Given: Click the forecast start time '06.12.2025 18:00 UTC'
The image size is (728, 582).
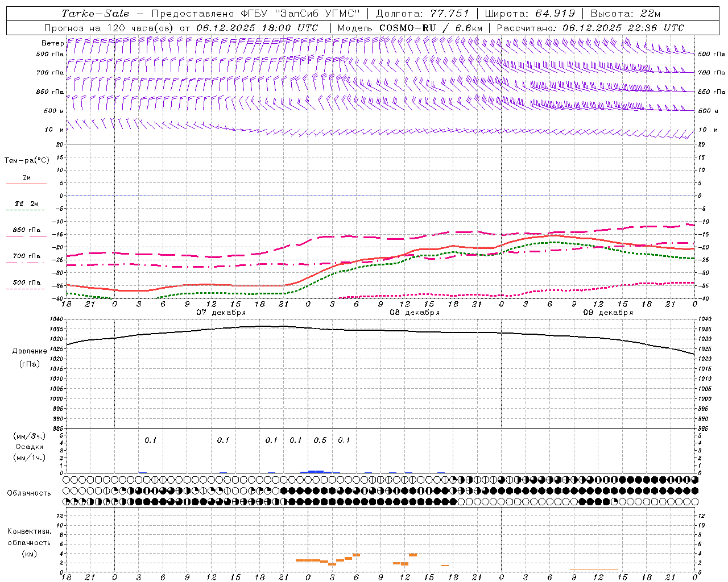Looking at the screenshot, I should click(257, 28).
